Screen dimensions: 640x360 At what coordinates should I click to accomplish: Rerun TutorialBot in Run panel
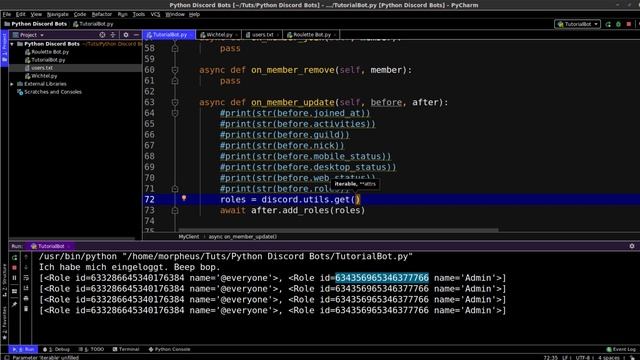pos(14,258)
